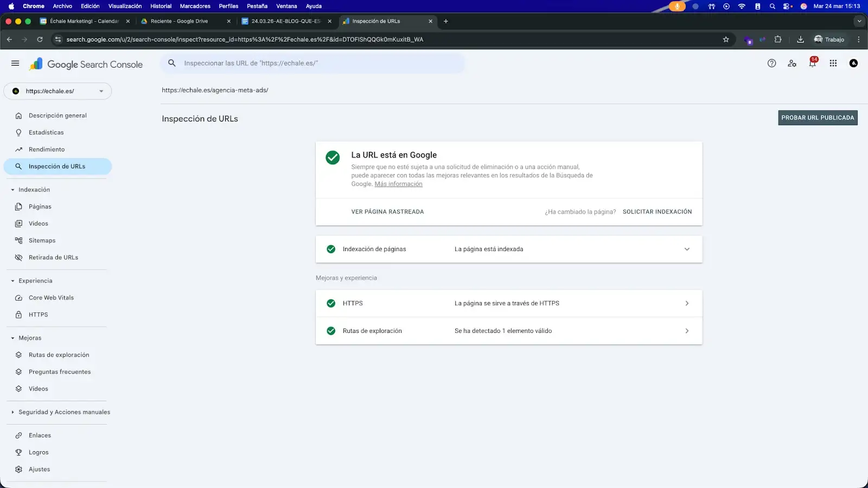This screenshot has height=488, width=868.
Task: Click the Chrome downloads icon
Action: (800, 40)
